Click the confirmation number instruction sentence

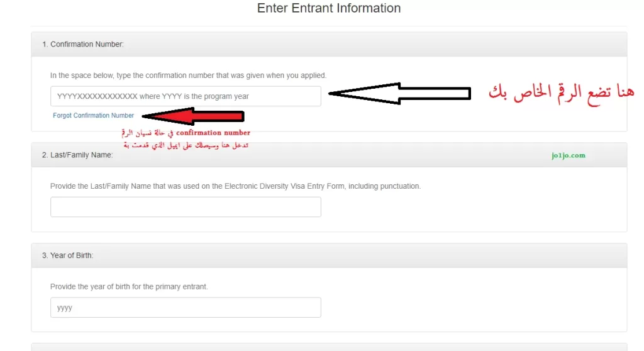[188, 75]
